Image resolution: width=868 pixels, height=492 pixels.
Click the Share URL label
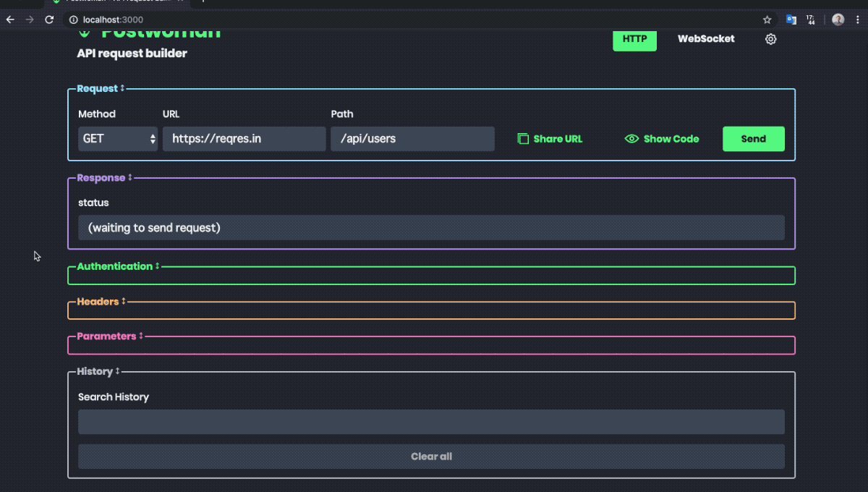tap(558, 139)
